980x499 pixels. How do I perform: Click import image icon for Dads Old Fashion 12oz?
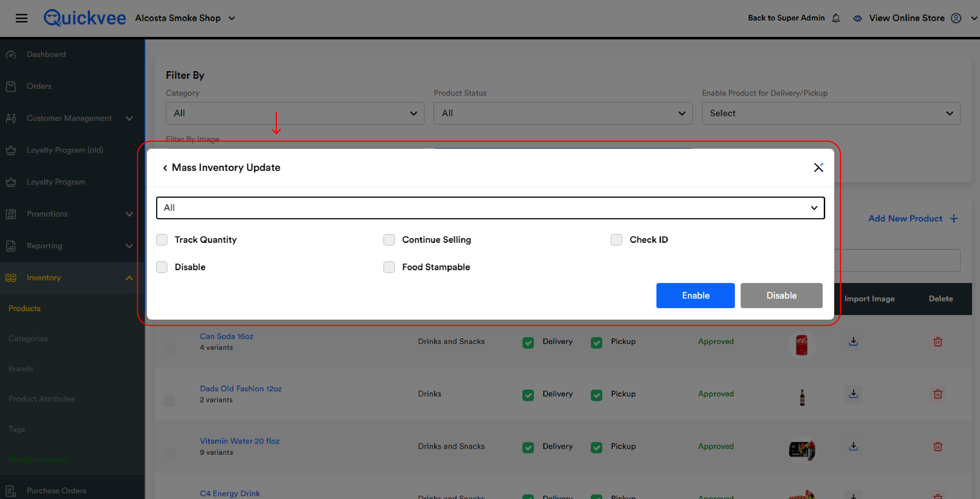coord(853,394)
